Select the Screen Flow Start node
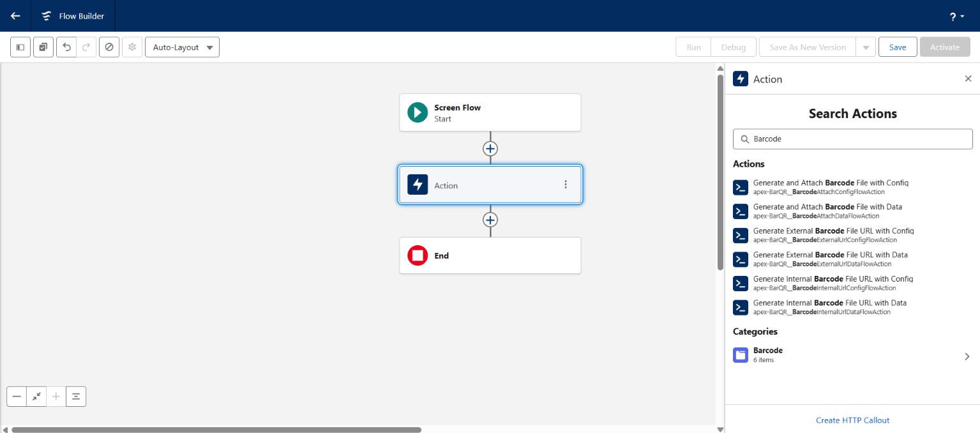 pyautogui.click(x=490, y=112)
